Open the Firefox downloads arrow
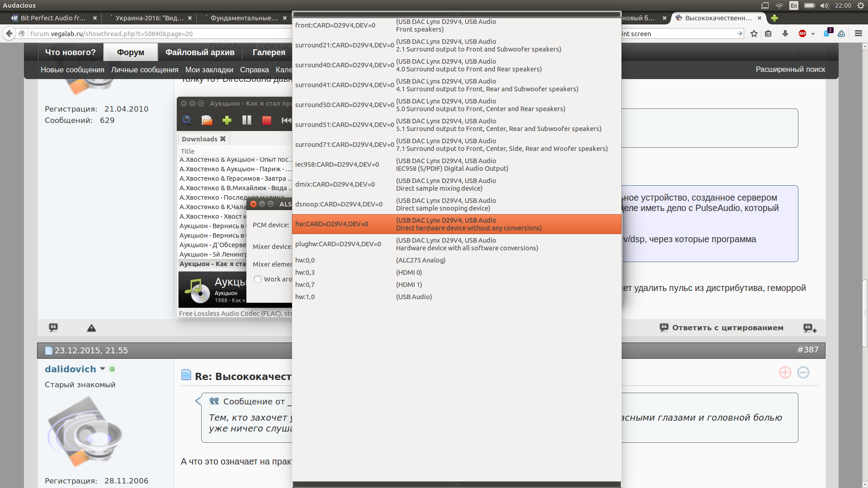The height and width of the screenshot is (488, 868). (785, 33)
